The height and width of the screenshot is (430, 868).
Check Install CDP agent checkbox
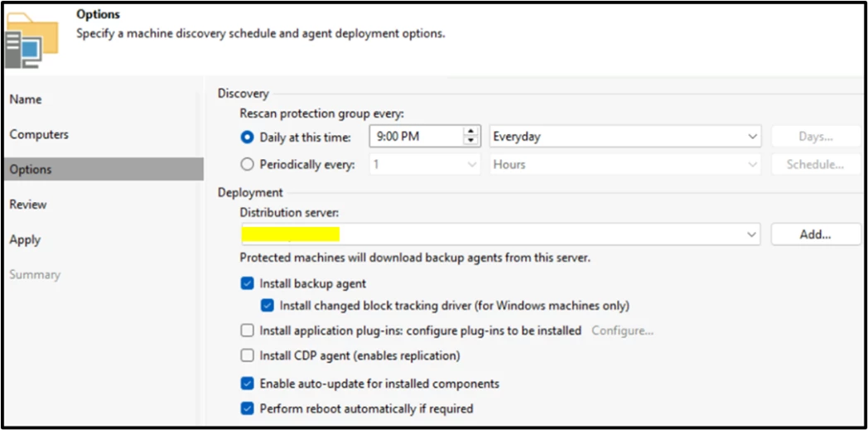[247, 355]
